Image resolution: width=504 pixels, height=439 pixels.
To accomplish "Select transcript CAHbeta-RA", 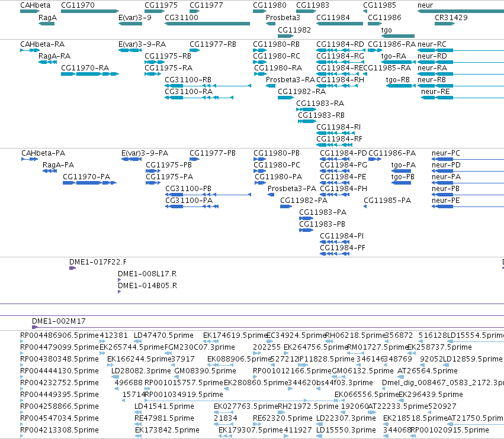I will pos(43,44).
